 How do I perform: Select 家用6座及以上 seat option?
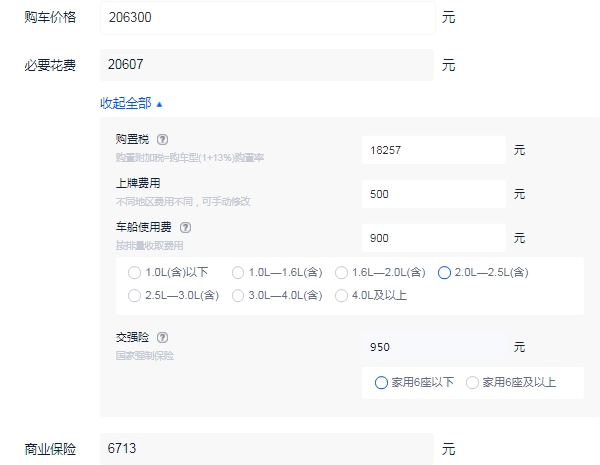pos(472,382)
